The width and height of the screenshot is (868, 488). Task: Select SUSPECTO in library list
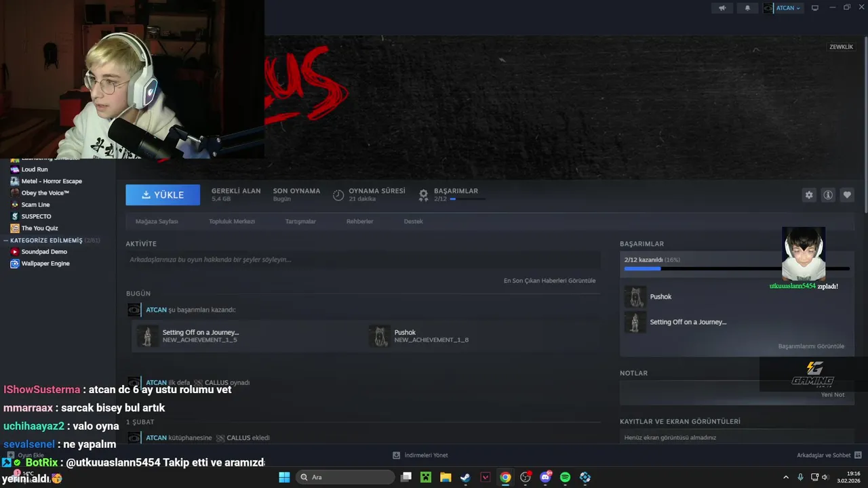[x=36, y=216]
